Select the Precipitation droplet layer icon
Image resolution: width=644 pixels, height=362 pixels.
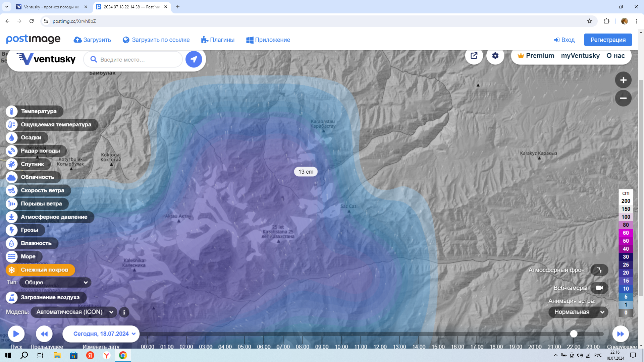(x=11, y=138)
